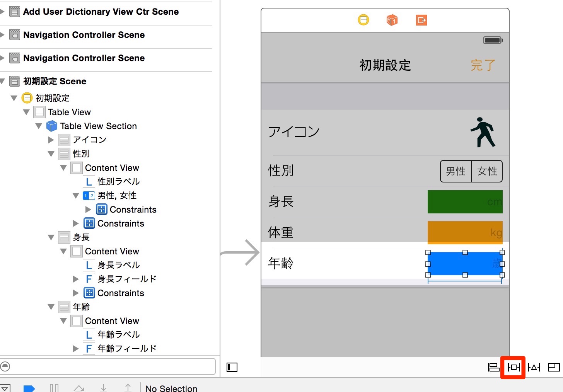Select the 身長フィールド text field item
This screenshot has height=392, width=563.
point(120,279)
